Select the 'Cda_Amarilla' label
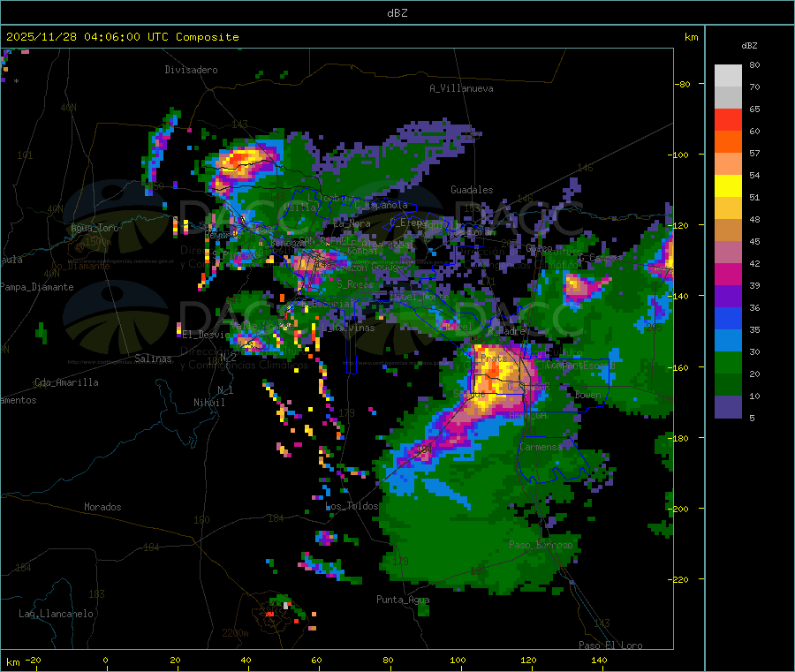The height and width of the screenshot is (672, 795). (66, 382)
